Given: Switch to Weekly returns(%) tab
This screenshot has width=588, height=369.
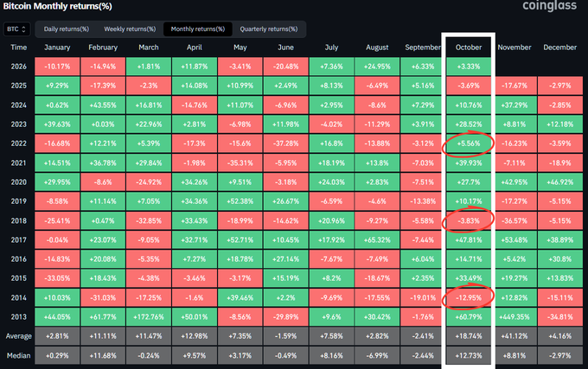Looking at the screenshot, I should click(130, 29).
